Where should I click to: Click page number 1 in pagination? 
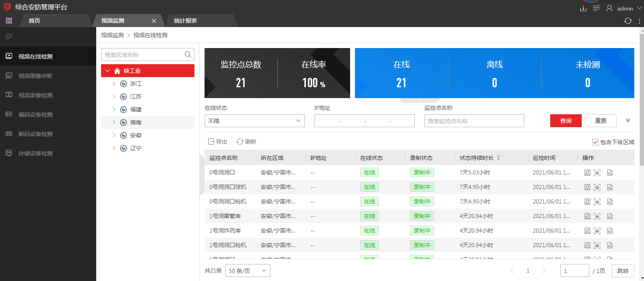coord(528,271)
